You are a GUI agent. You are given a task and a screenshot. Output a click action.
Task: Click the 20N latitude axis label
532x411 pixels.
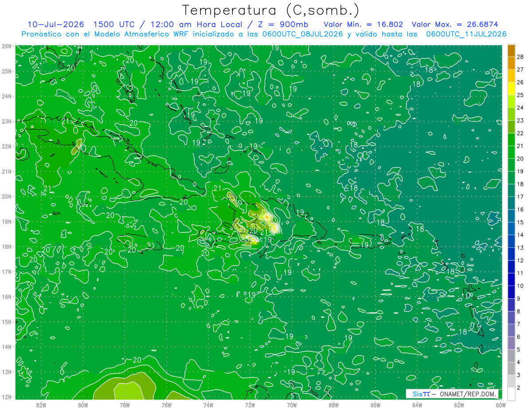(x=7, y=196)
